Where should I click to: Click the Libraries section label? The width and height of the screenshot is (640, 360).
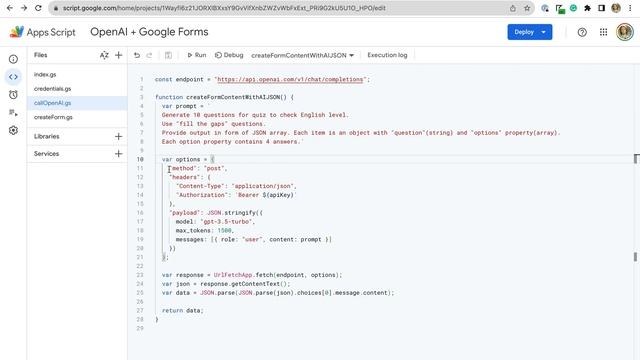47,136
